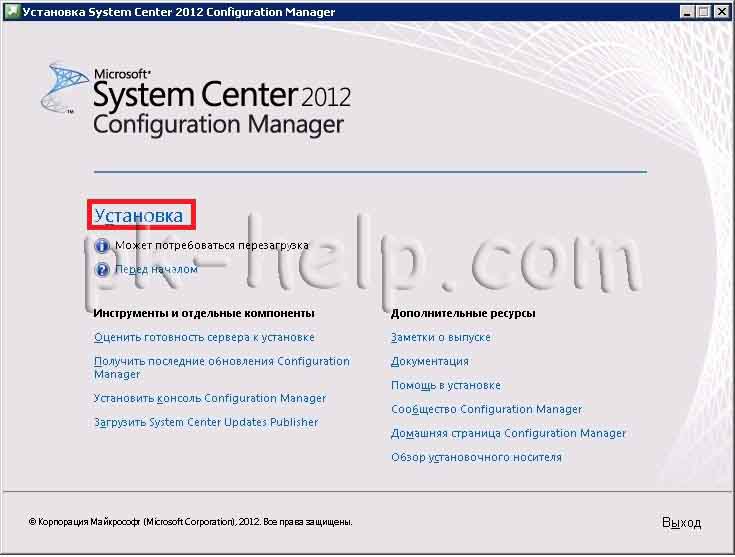Click Получить последние обновления Configuration Manager
This screenshot has width=735, height=557.
222,368
